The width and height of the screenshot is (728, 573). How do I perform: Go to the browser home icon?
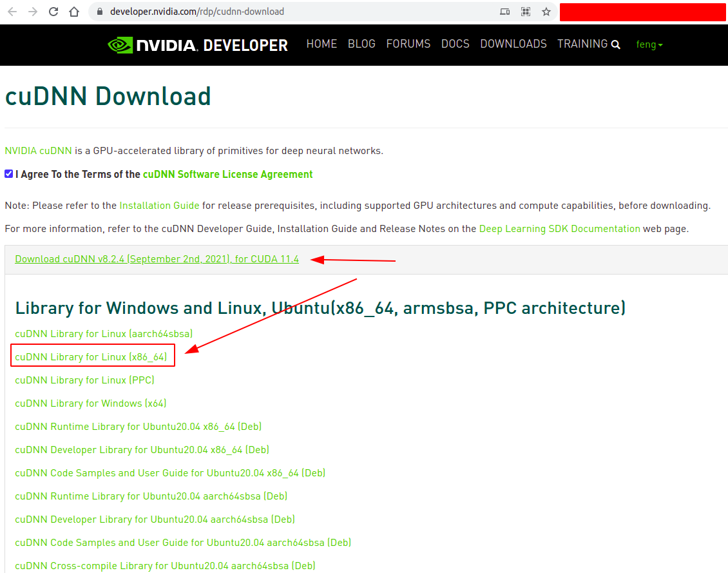coord(74,12)
